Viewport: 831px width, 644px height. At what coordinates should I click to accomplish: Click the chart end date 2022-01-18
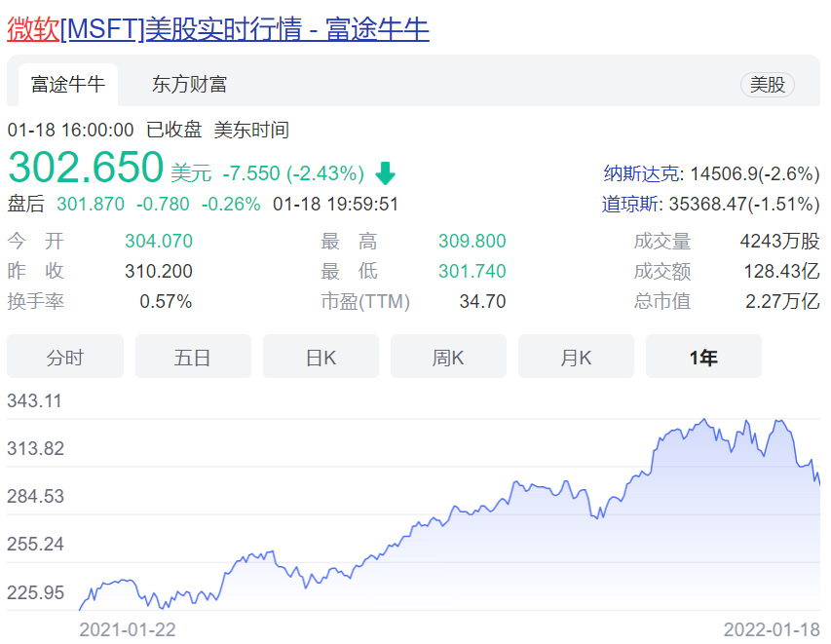tap(772, 629)
